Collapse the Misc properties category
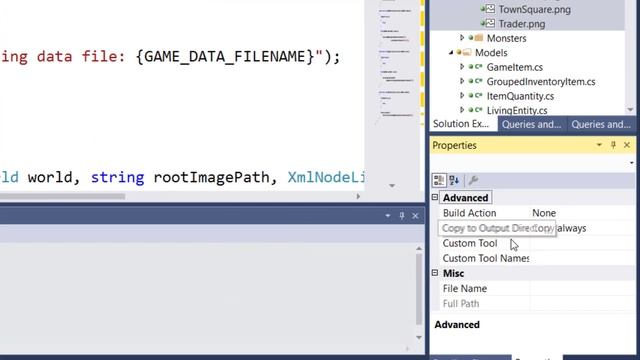This screenshot has width=640, height=360. coord(435,273)
